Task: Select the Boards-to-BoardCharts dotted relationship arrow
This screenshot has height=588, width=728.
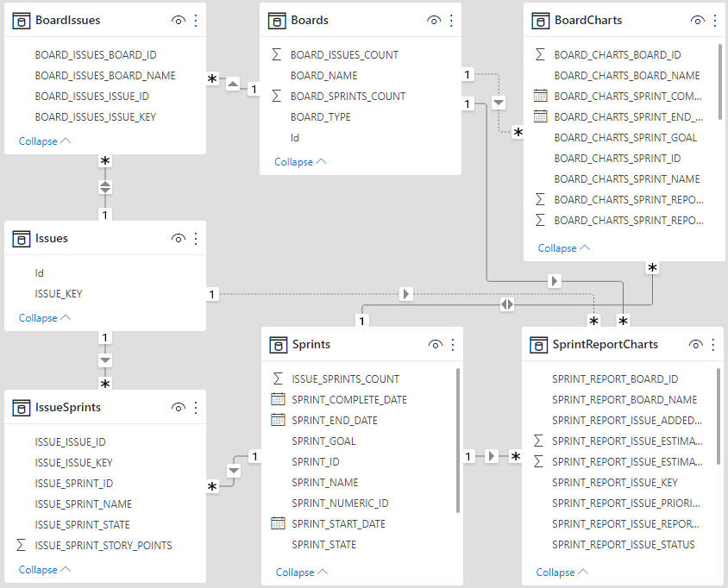Action: click(499, 103)
